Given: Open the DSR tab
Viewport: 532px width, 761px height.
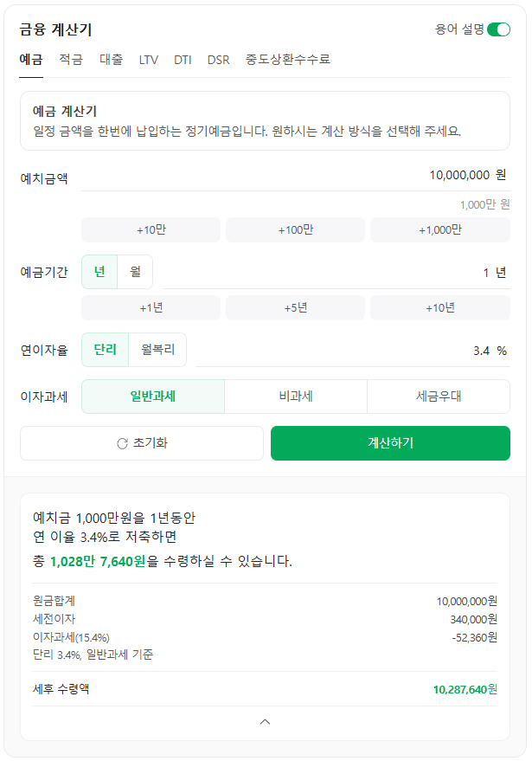Looking at the screenshot, I should point(220,60).
